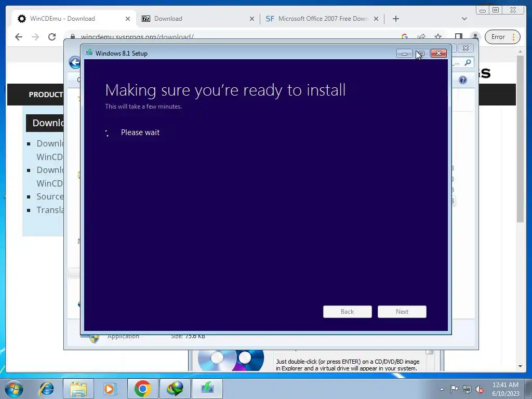The height and width of the screenshot is (399, 532).
Task: Open Explorer window help icon
Action: coord(463,80)
